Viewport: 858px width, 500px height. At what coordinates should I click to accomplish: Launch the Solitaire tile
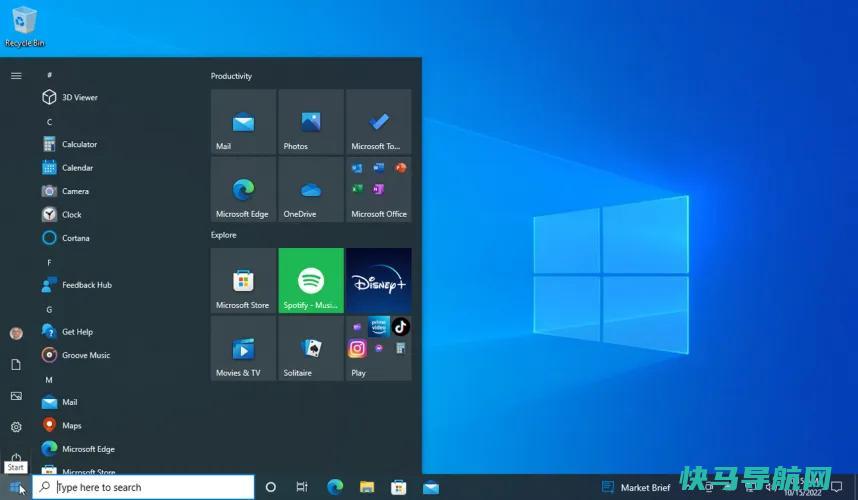coord(311,348)
